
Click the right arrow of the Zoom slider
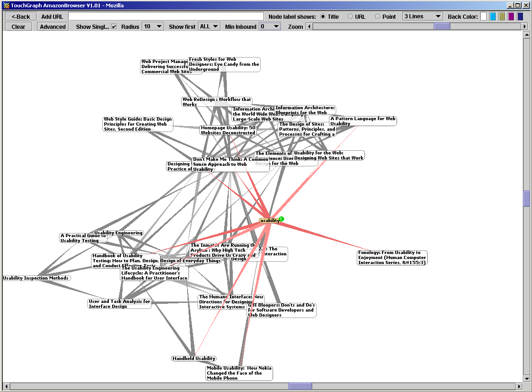click(525, 26)
